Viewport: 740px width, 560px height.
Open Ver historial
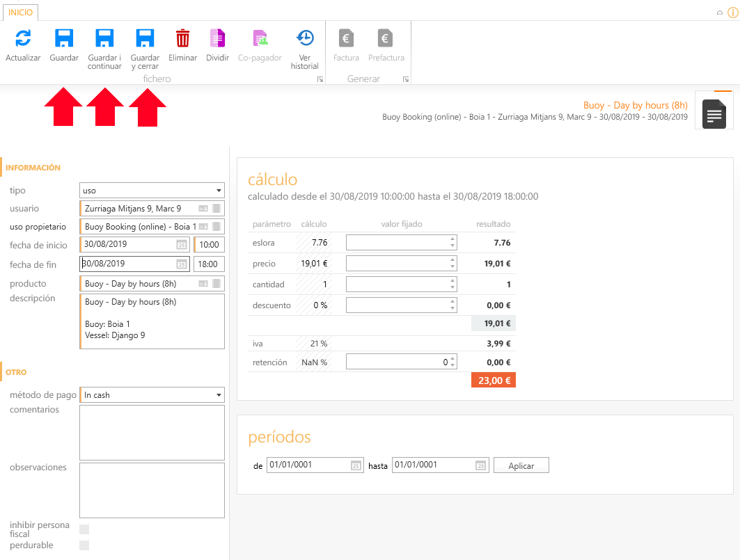pyautogui.click(x=305, y=38)
